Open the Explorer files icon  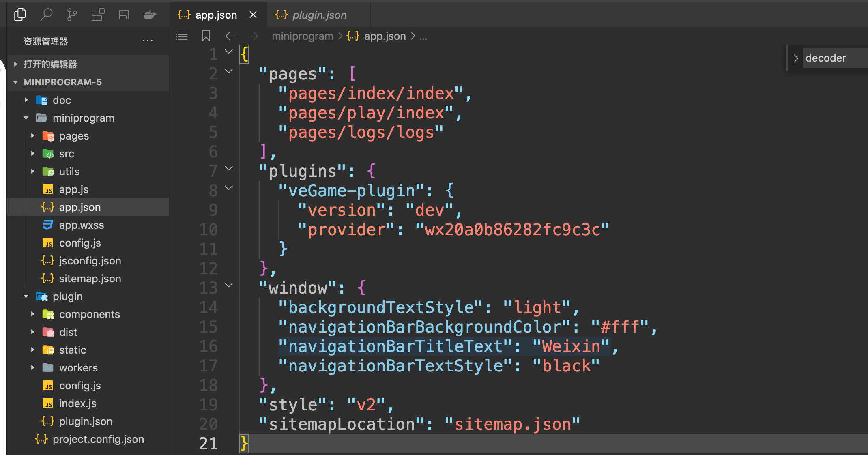20,15
